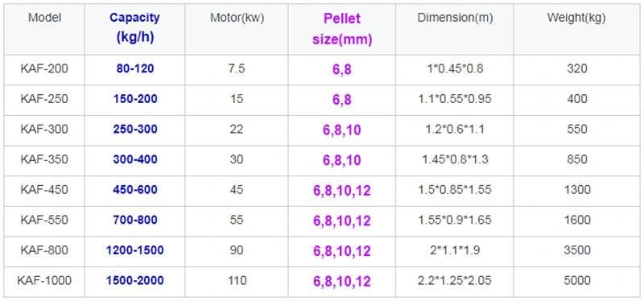Click the Pellet size(mm) header

[x=341, y=29]
